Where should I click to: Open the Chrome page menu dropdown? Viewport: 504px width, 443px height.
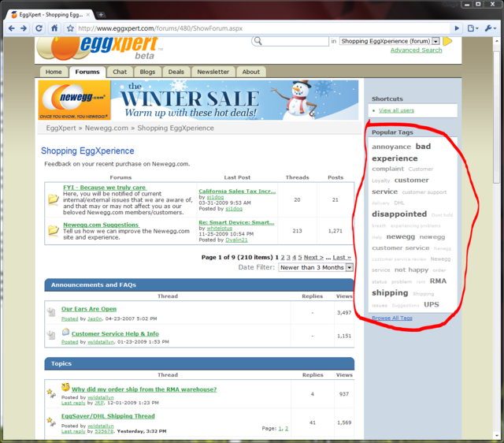(472, 28)
